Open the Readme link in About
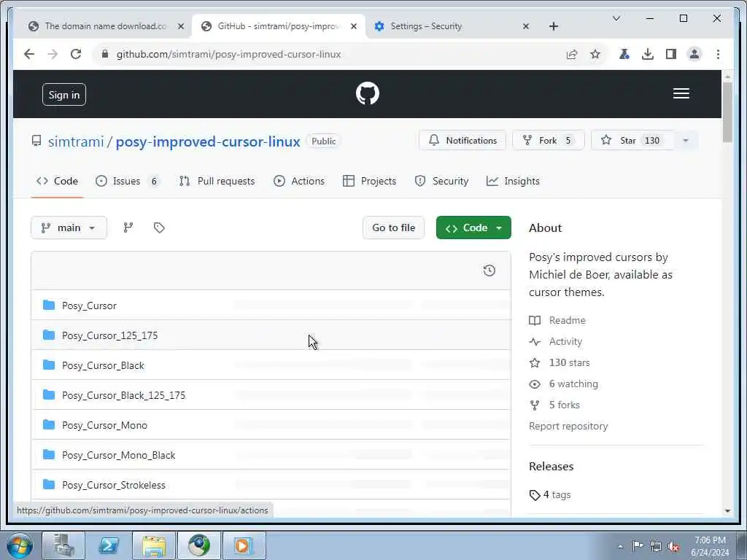 coord(557,321)
